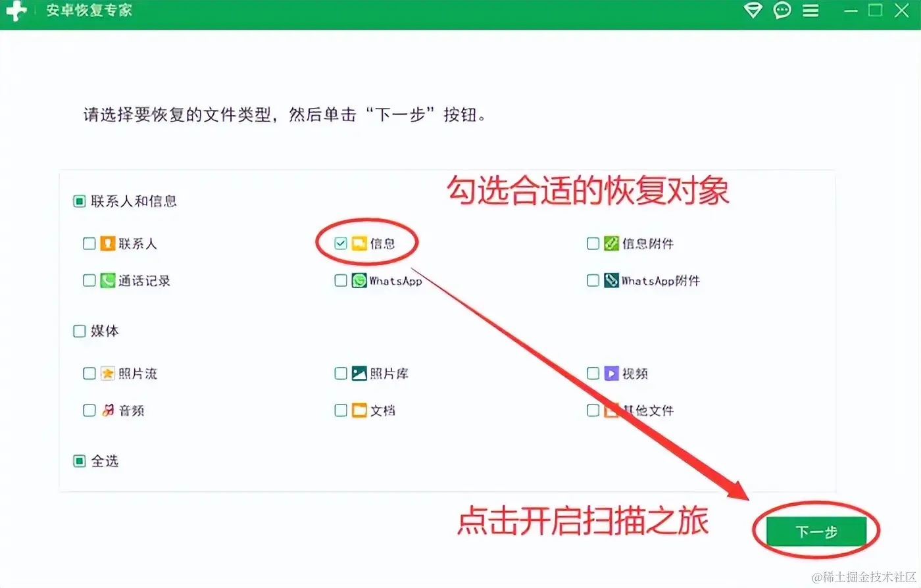Click the yellow 信息 message icon
The height and width of the screenshot is (588, 921).
[359, 243]
